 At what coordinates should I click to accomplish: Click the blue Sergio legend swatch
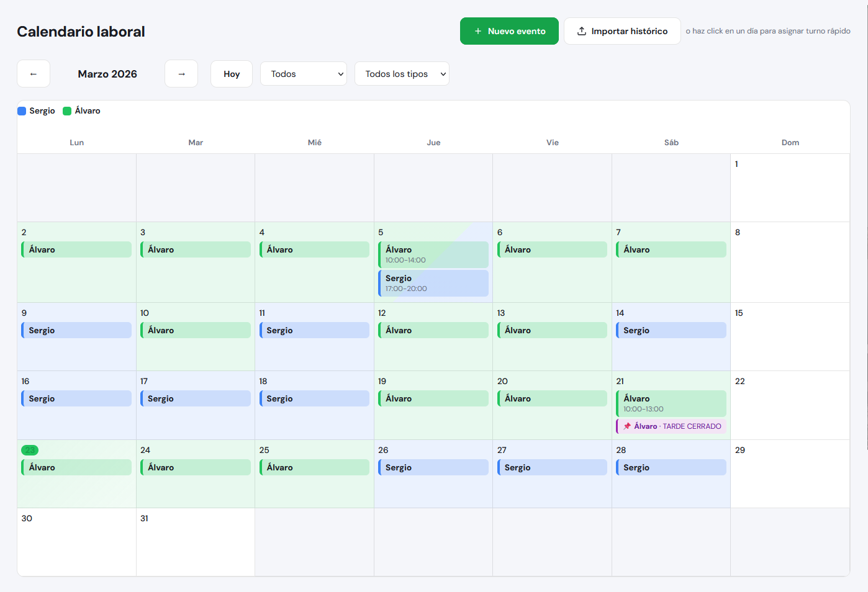[20, 110]
